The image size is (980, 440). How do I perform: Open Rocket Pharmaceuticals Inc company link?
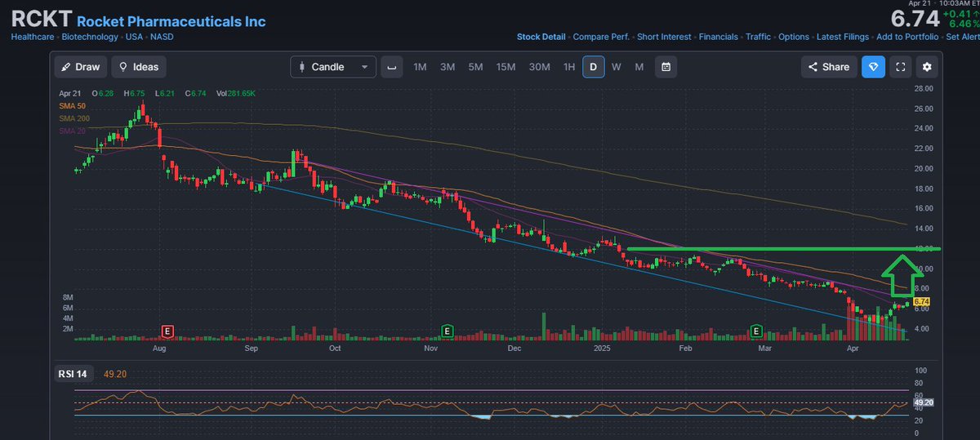171,21
